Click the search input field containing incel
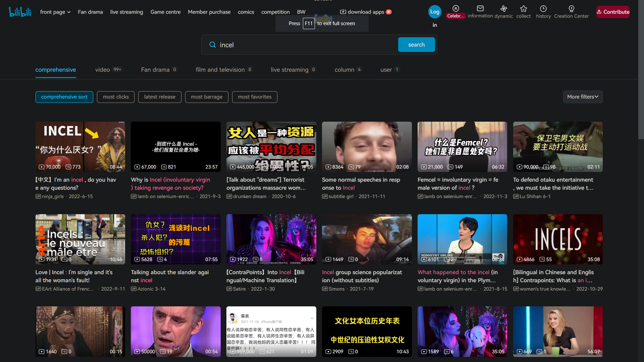Image resolution: width=644 pixels, height=362 pixels. [x=307, y=45]
